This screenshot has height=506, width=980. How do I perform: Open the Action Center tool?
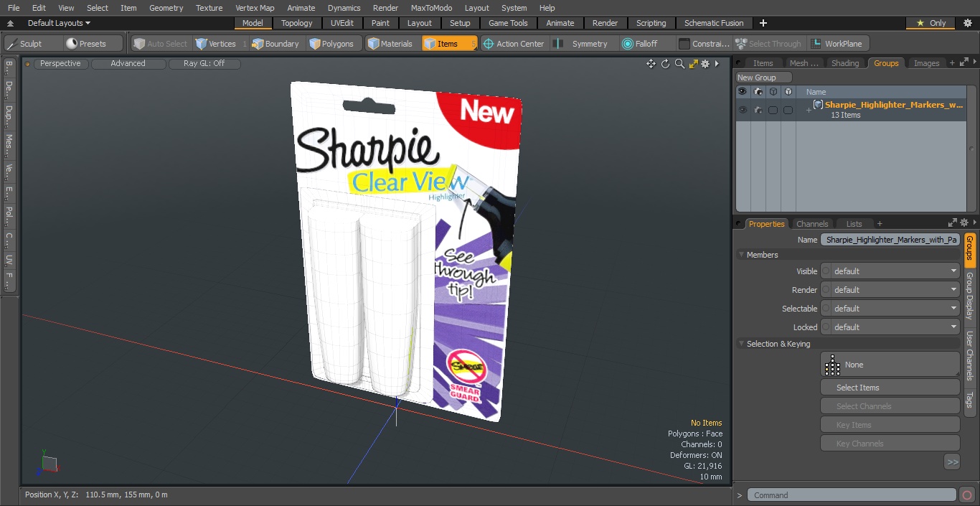pos(514,44)
